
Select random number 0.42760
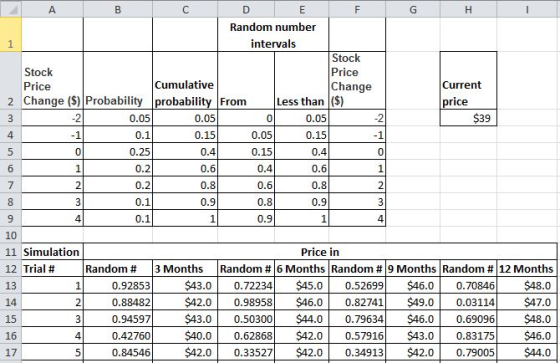click(118, 335)
